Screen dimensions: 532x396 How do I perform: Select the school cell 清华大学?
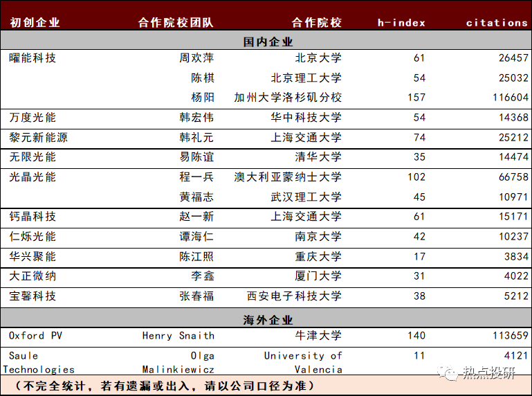click(318, 156)
